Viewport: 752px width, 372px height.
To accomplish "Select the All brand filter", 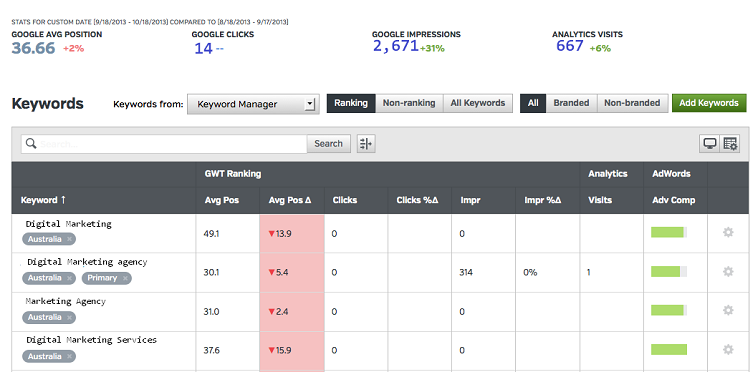I will [533, 103].
